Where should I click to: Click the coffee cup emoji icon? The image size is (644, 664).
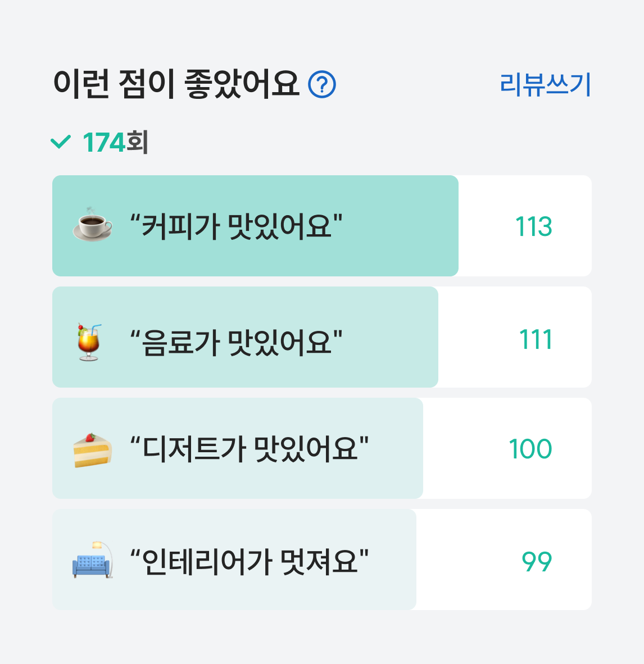(92, 225)
